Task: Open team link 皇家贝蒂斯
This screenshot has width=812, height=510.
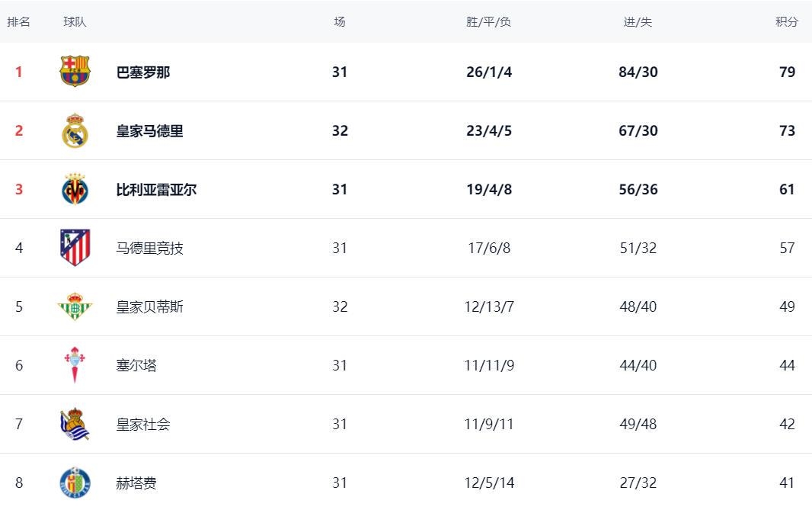Action: tap(149, 307)
